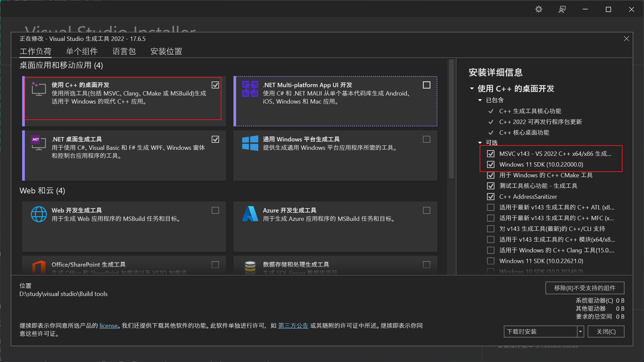Screen dimensions: 644x362
Task: Collapse the 已包含 included components section
Action: coord(480,100)
